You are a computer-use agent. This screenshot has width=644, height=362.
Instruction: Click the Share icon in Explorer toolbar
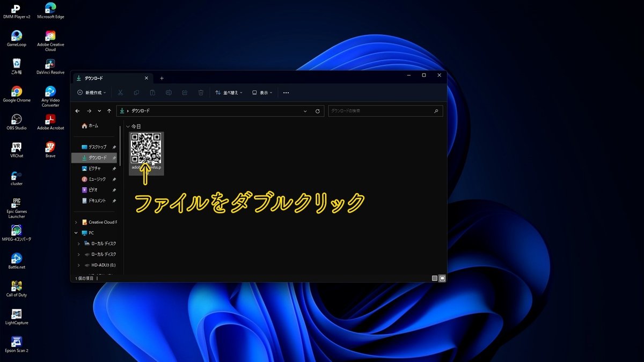point(185,93)
